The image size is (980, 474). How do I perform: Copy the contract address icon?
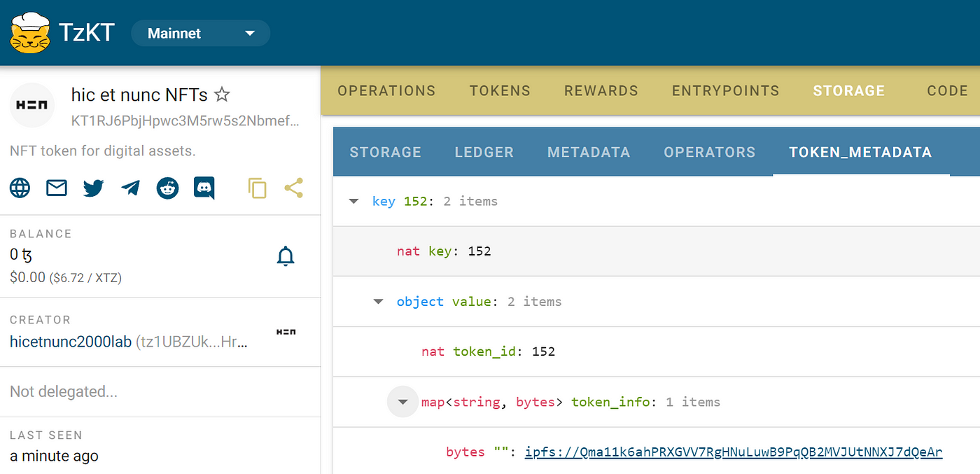coord(257,188)
